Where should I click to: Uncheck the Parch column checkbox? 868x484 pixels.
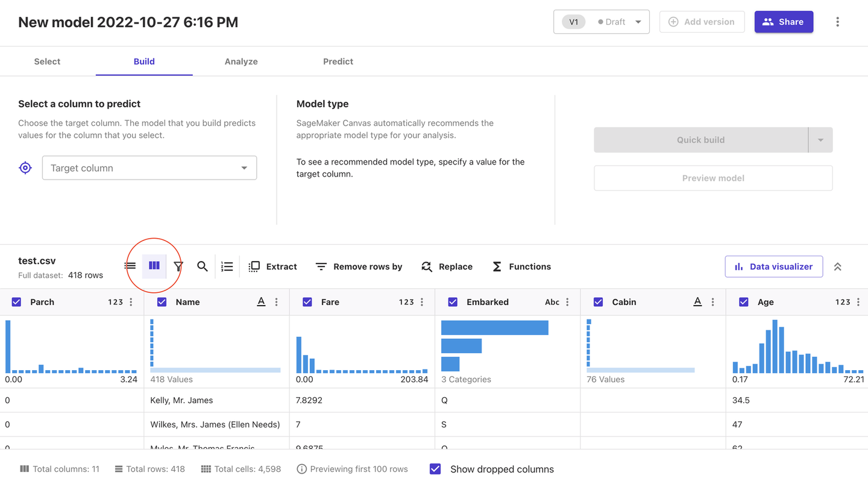(17, 302)
